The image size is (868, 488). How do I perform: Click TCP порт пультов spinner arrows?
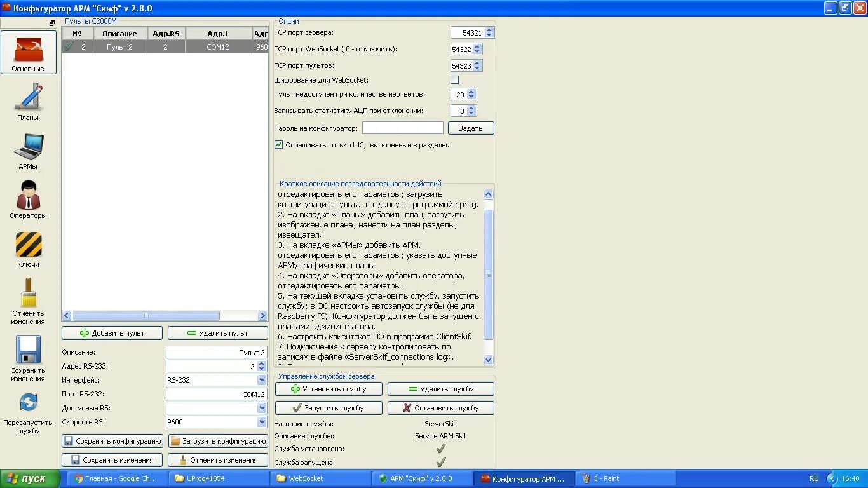(x=478, y=65)
